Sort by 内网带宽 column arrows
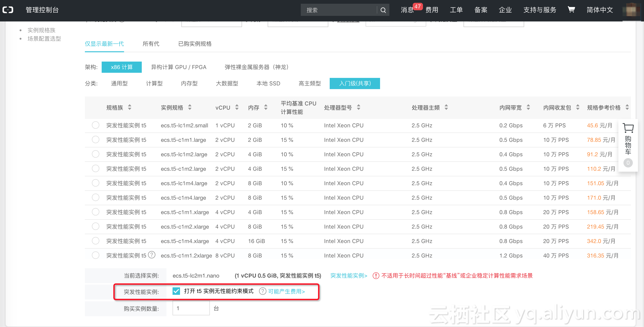The image size is (644, 327). tap(528, 108)
